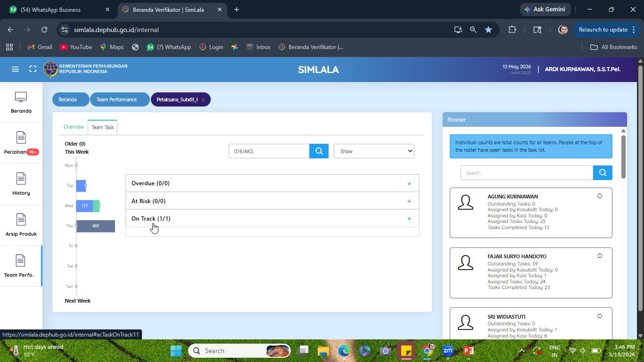Switch to the Overview tab
The width and height of the screenshot is (644, 362).
point(74,127)
